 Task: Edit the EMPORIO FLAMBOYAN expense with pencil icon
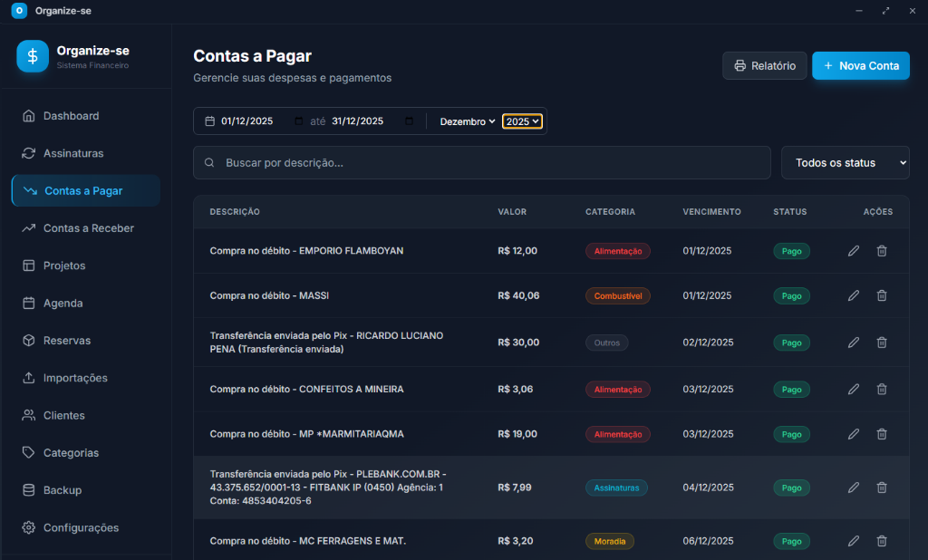853,251
